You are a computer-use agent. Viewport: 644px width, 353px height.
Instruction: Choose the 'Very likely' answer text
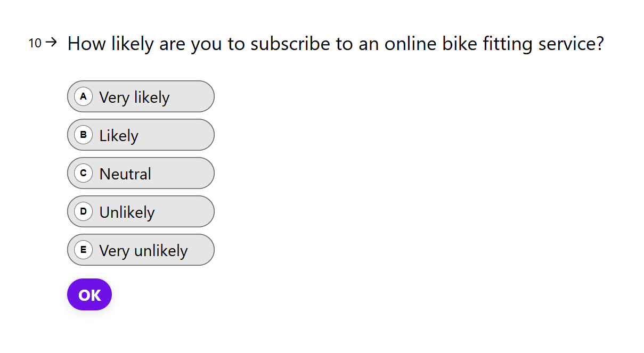(134, 97)
